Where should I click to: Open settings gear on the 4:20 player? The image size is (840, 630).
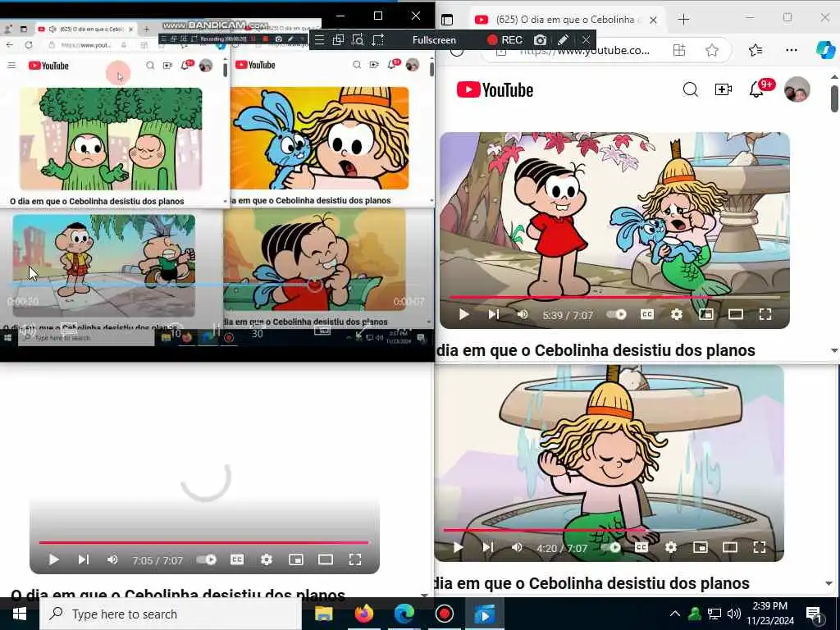(671, 547)
